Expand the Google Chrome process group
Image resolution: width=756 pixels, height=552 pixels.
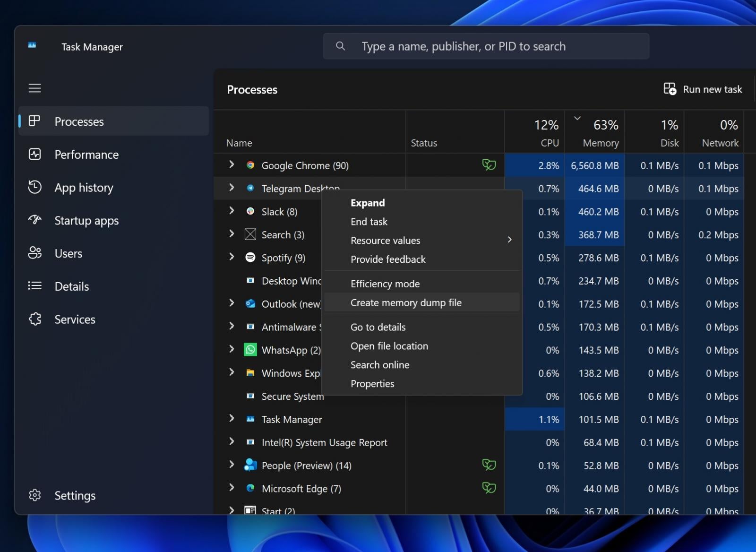click(232, 164)
